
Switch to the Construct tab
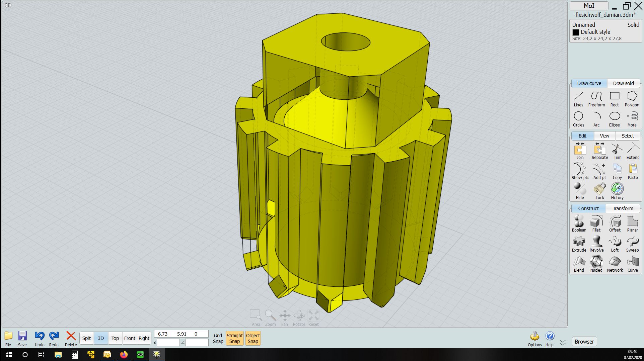coord(588,208)
